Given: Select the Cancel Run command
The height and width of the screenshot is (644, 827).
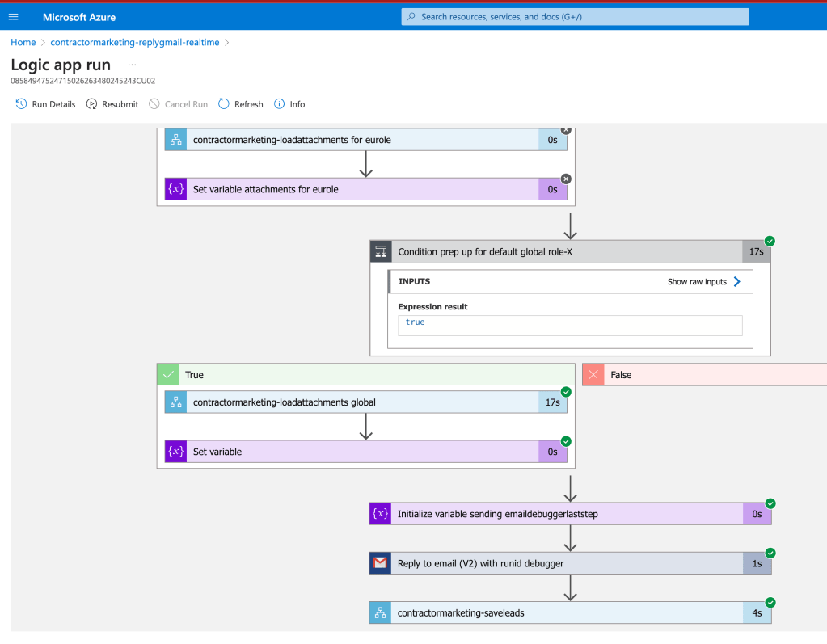Looking at the screenshot, I should pos(179,103).
